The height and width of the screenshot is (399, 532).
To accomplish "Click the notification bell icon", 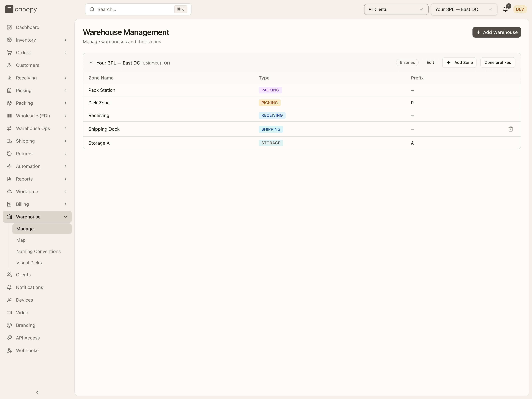I will click(505, 9).
